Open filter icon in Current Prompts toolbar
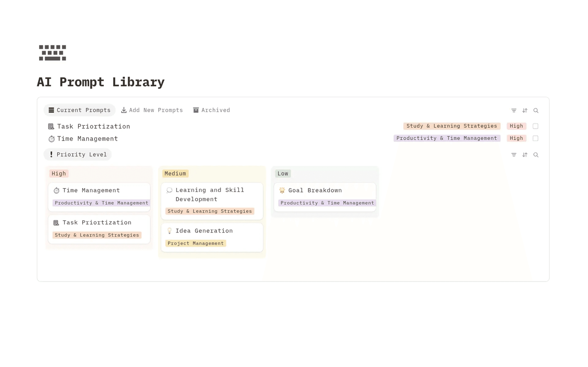The height and width of the screenshot is (367, 588). tap(514, 110)
